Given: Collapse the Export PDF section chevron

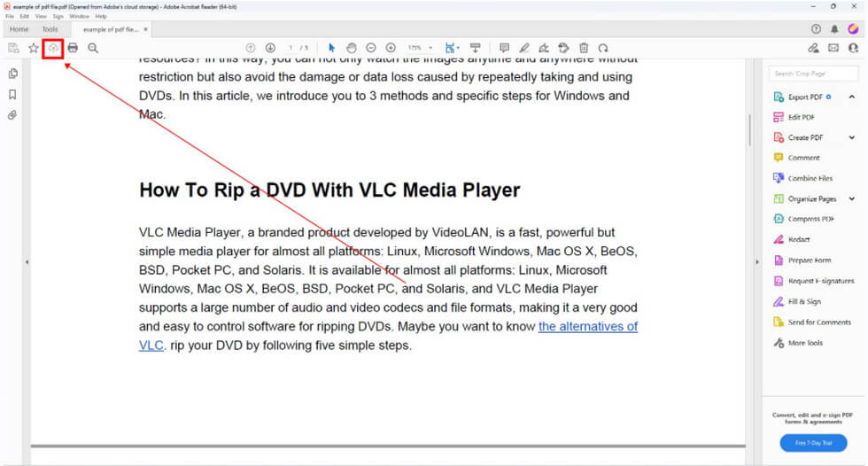Looking at the screenshot, I should 852,97.
